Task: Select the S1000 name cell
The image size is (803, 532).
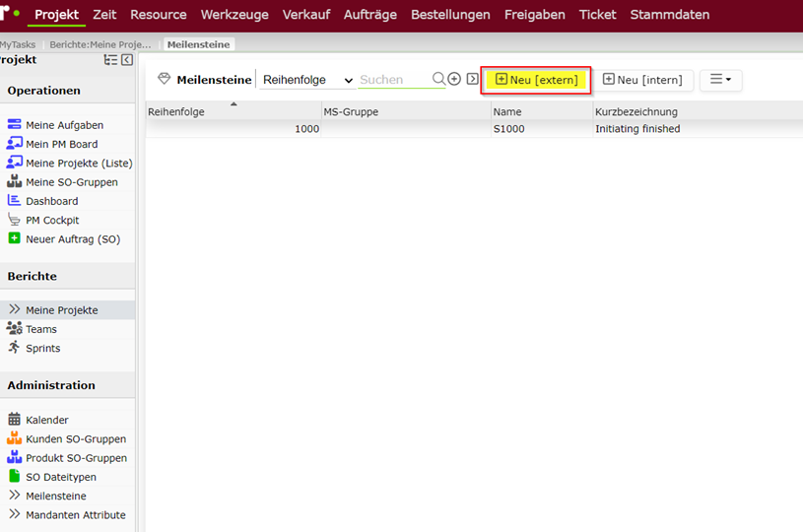Action: pyautogui.click(x=542, y=129)
